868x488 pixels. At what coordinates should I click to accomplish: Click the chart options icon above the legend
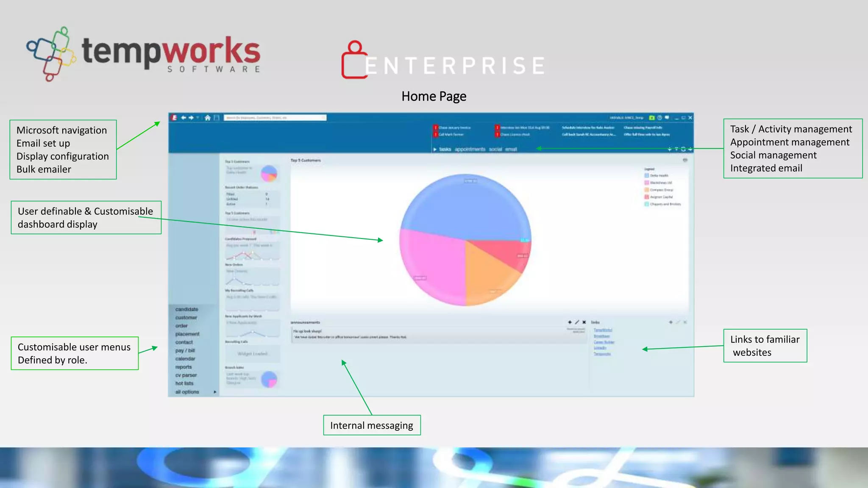tap(685, 160)
